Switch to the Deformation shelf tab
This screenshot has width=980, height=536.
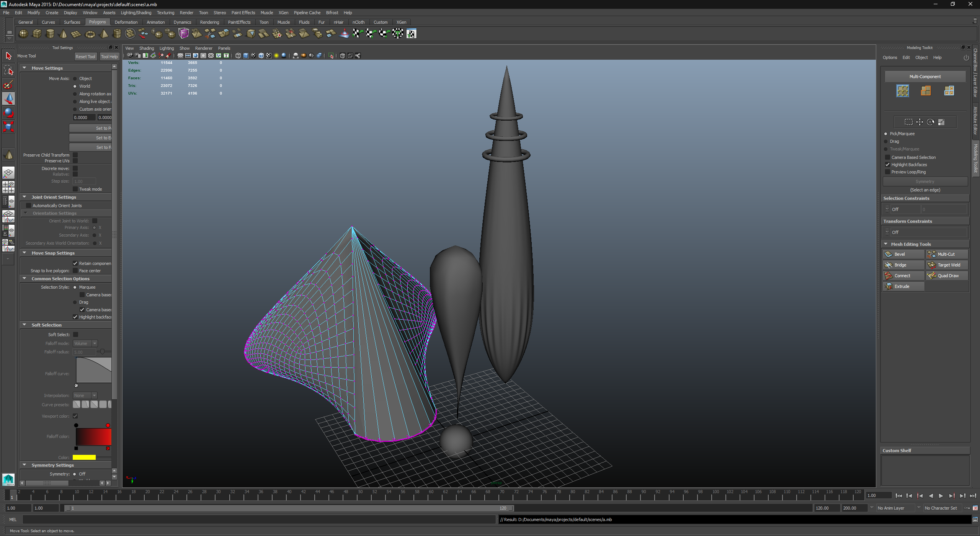126,22
